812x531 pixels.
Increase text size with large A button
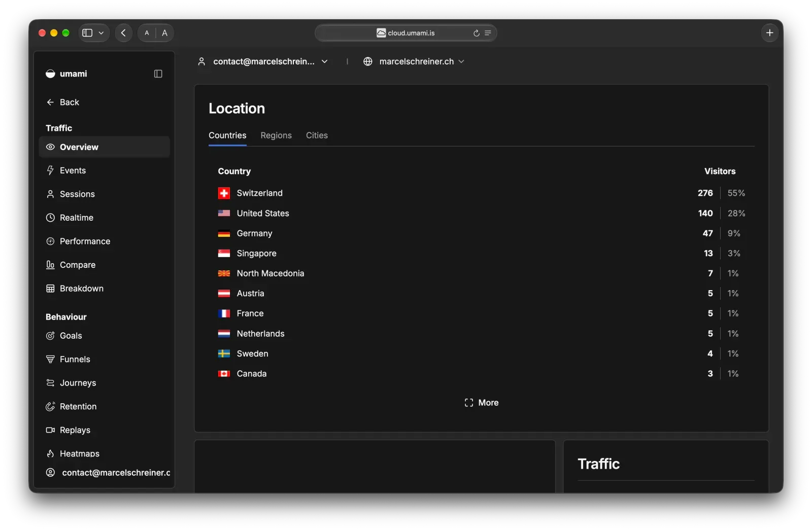coord(164,33)
